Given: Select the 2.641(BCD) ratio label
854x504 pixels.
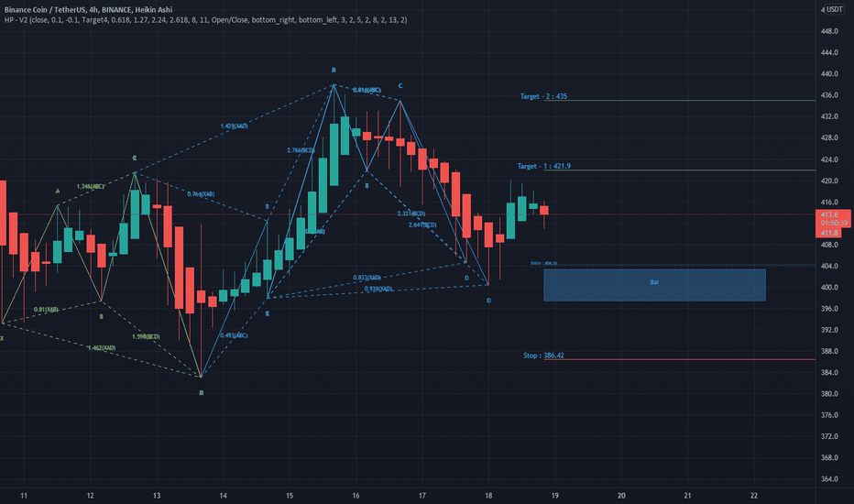Looking at the screenshot, I should 422,225.
